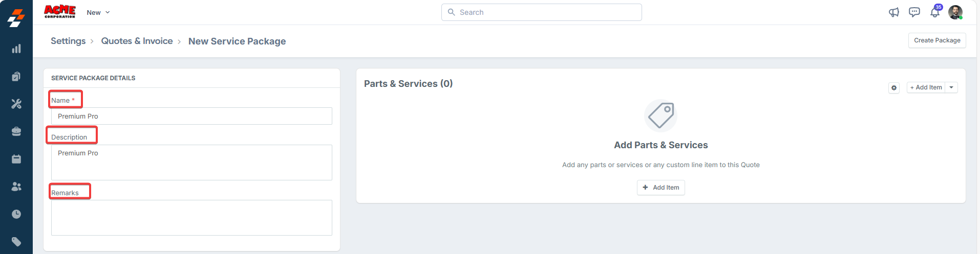Go to Quotes & Invoice breadcrumb
980x254 pixels.
click(137, 41)
